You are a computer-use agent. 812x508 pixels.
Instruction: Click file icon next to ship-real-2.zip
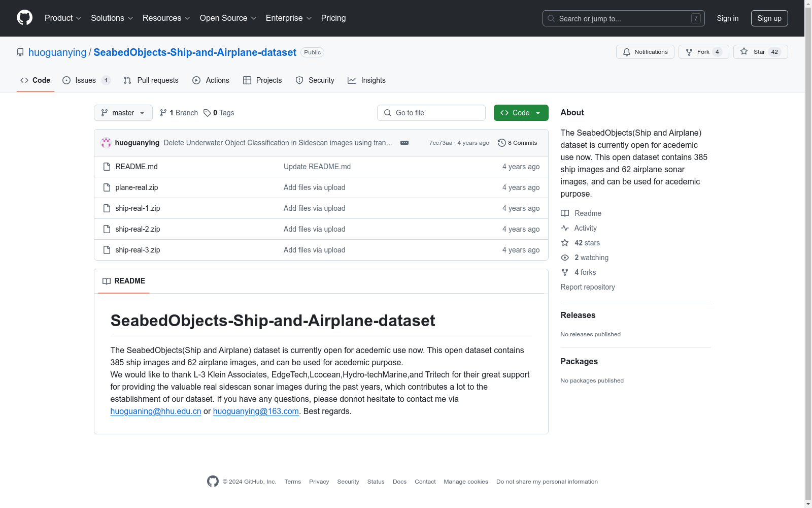pyautogui.click(x=107, y=229)
